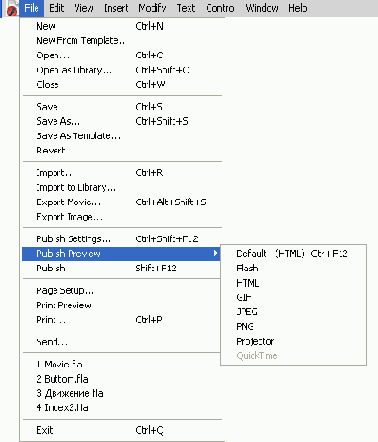Select New From Template menu entry

122,41
